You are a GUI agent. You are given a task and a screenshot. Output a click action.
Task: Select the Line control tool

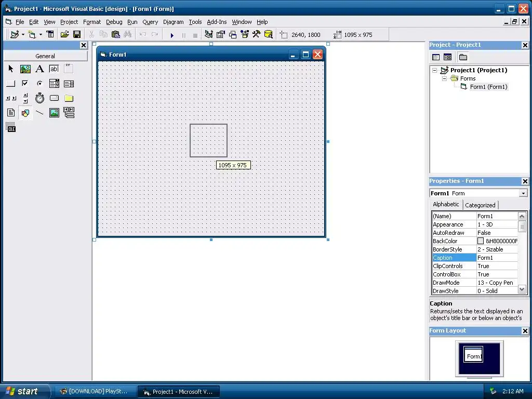tap(39, 113)
